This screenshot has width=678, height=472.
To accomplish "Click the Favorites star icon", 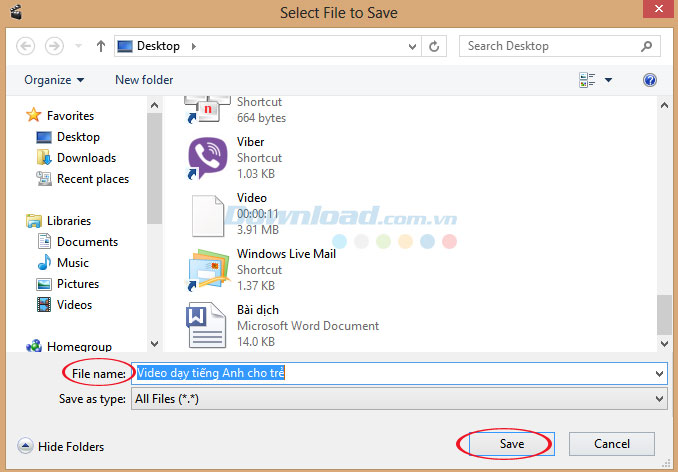I will point(33,115).
